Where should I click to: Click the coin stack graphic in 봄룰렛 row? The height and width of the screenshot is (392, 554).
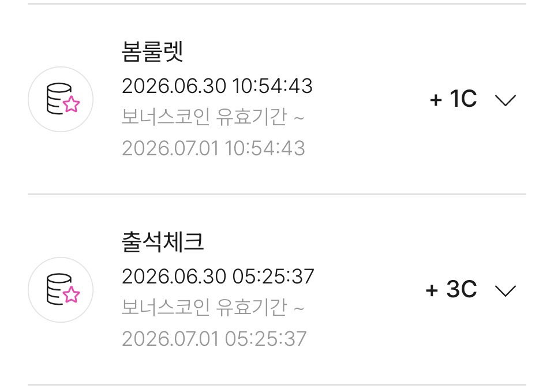click(59, 99)
